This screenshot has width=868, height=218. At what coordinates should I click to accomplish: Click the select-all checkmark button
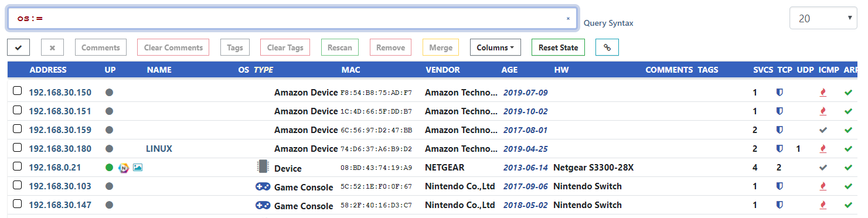coord(18,47)
